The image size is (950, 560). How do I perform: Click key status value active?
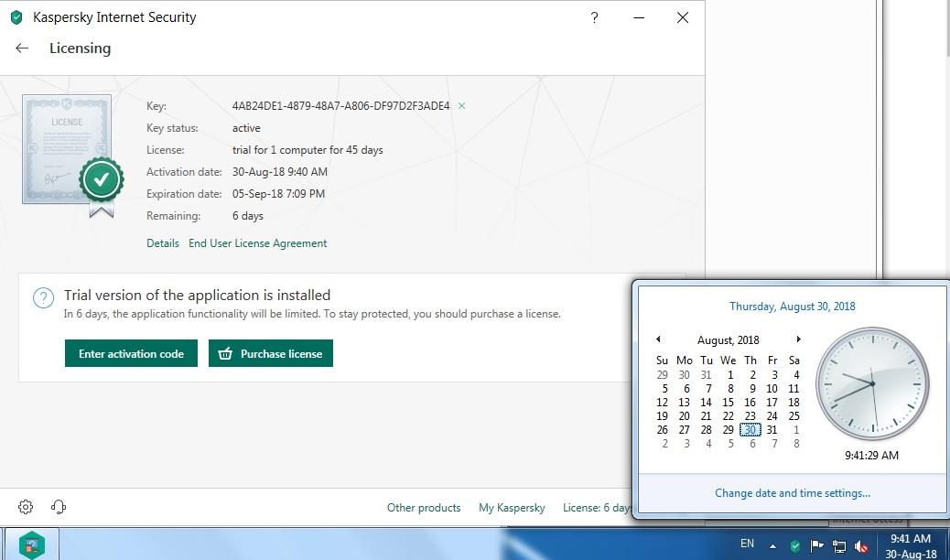pyautogui.click(x=246, y=128)
